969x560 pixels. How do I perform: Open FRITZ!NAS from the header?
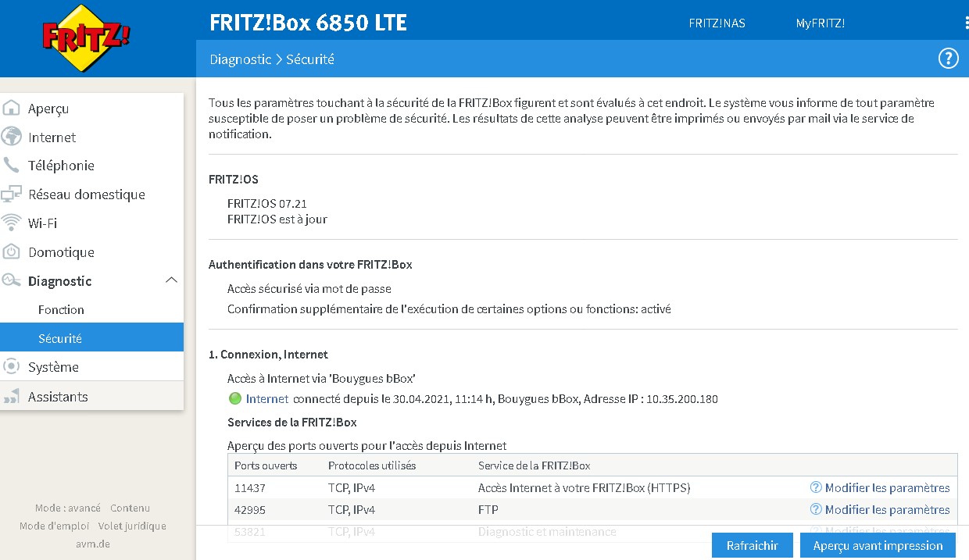[x=717, y=23]
